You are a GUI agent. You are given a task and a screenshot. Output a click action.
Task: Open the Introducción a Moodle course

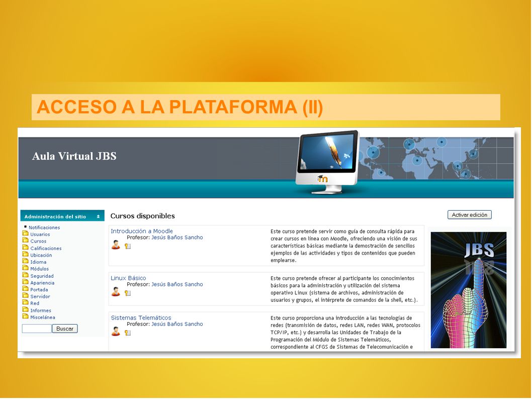coord(142,231)
